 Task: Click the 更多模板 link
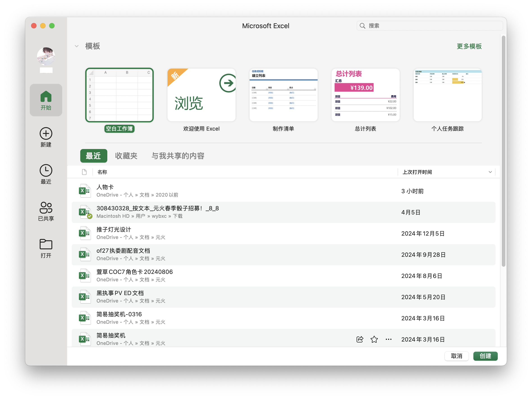(x=469, y=46)
